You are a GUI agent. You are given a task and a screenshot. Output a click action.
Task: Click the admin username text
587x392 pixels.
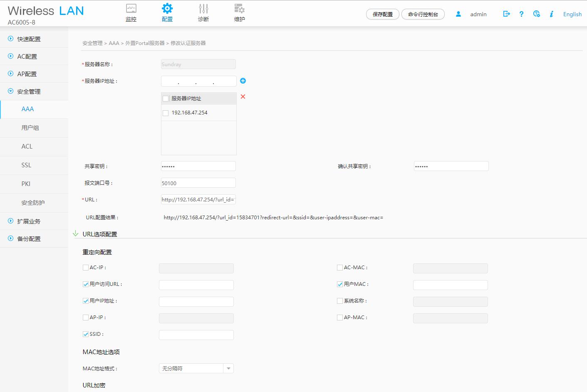(x=478, y=14)
